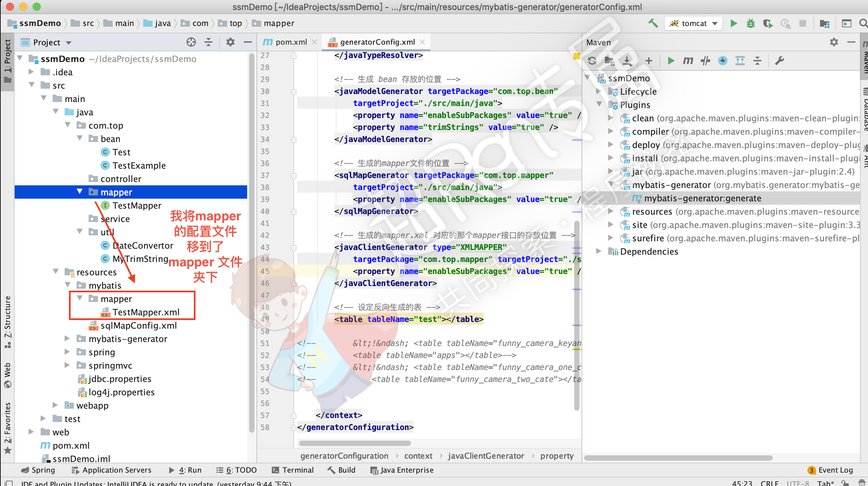Image resolution: width=868 pixels, height=486 pixels.
Task: Expand the .idea folder
Action: pos(32,72)
